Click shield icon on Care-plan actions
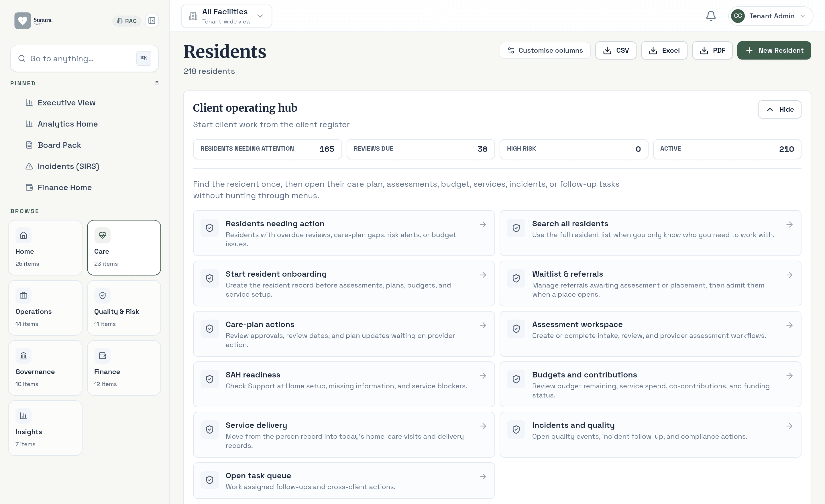Viewport: 825px width, 504px height. click(x=210, y=329)
